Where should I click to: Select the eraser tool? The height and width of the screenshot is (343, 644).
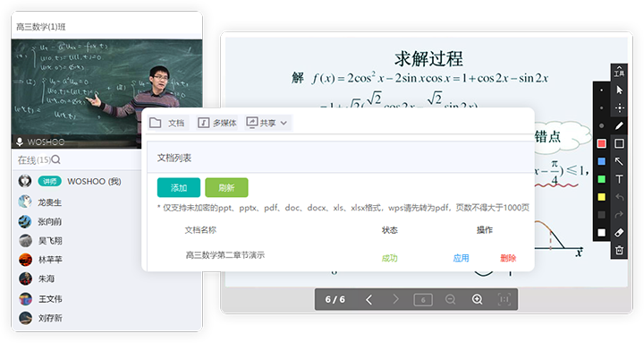click(619, 232)
